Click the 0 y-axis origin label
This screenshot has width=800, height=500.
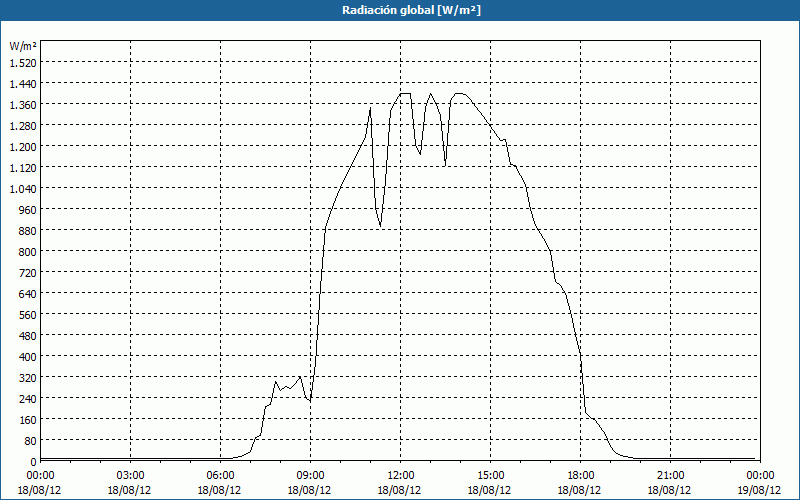[x=34, y=462]
